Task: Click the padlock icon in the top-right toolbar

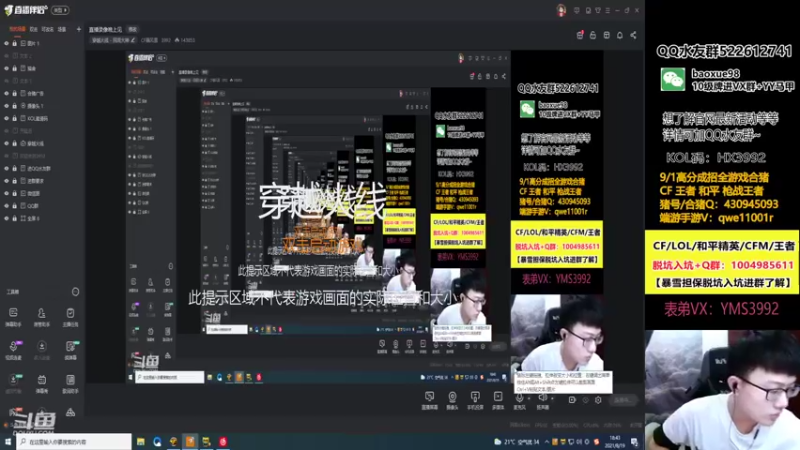Action: (593, 35)
